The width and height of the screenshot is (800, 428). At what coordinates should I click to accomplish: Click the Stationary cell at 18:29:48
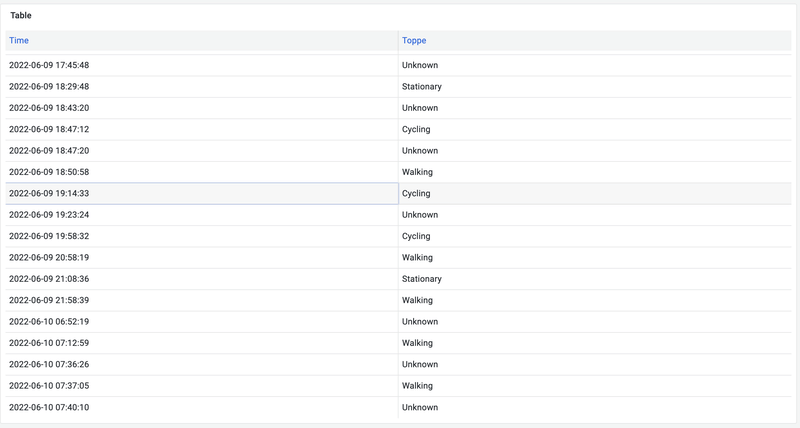pos(422,87)
